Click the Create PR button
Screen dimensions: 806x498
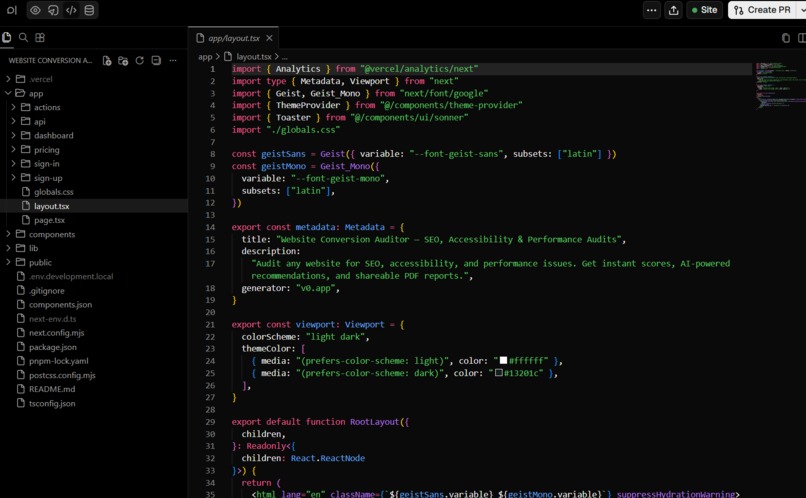point(762,10)
